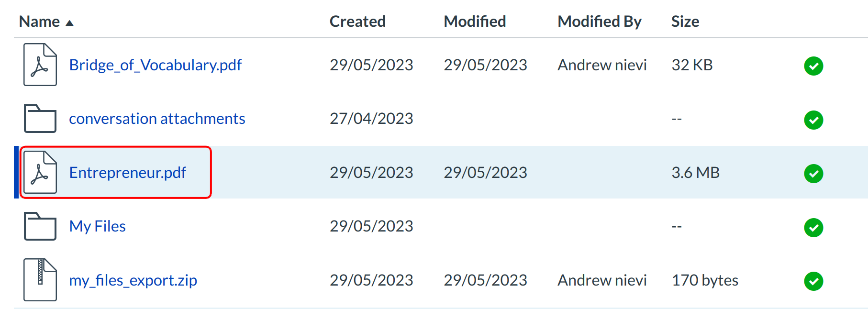Click the conversation attachments folder icon
This screenshot has width=868, height=309.
[40, 119]
